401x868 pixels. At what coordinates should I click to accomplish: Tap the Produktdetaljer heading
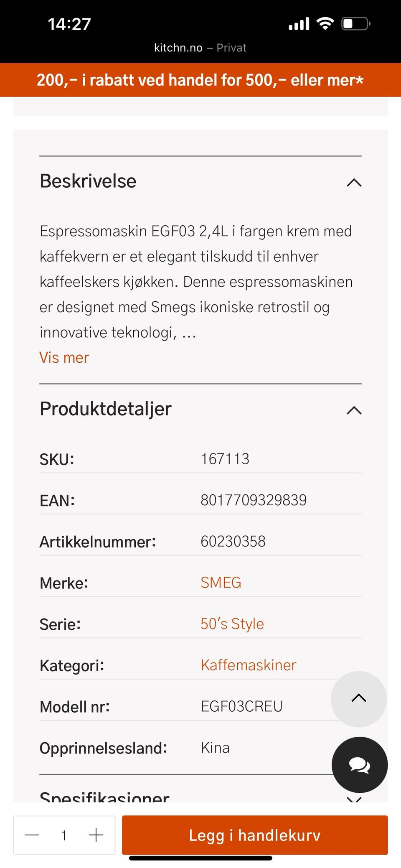click(x=106, y=409)
